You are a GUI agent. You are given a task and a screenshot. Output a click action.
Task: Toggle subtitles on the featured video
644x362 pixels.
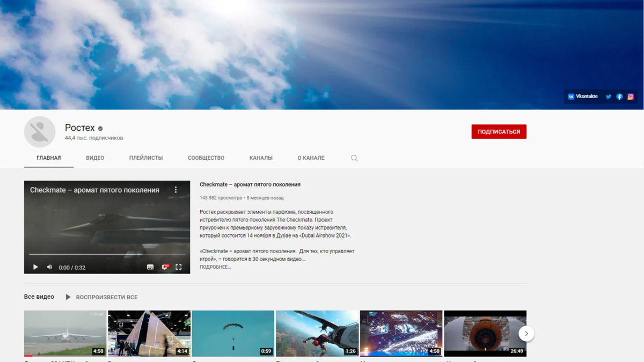150,267
